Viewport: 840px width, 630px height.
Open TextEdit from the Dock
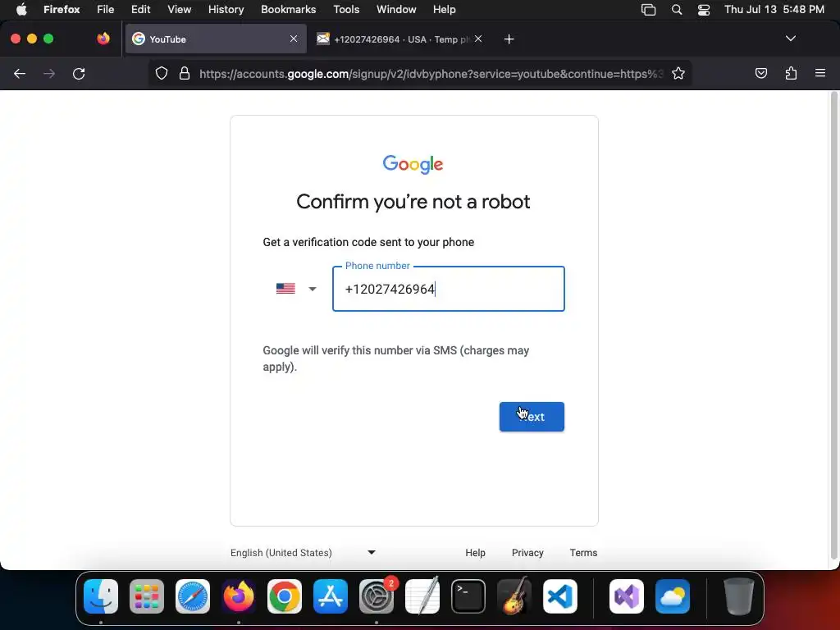422,596
